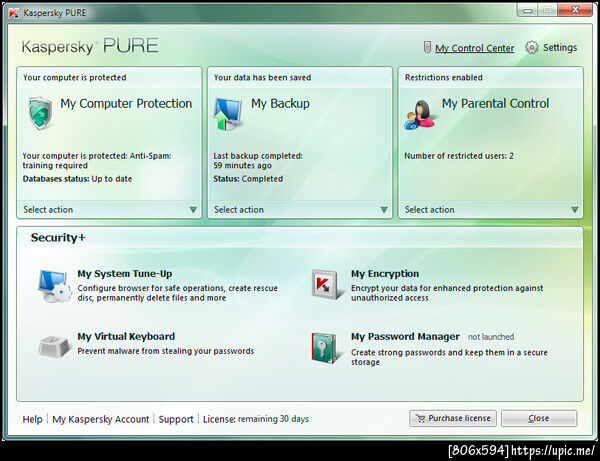Close window with title bar X
Screen dimensions: 600x461
[575, 10]
